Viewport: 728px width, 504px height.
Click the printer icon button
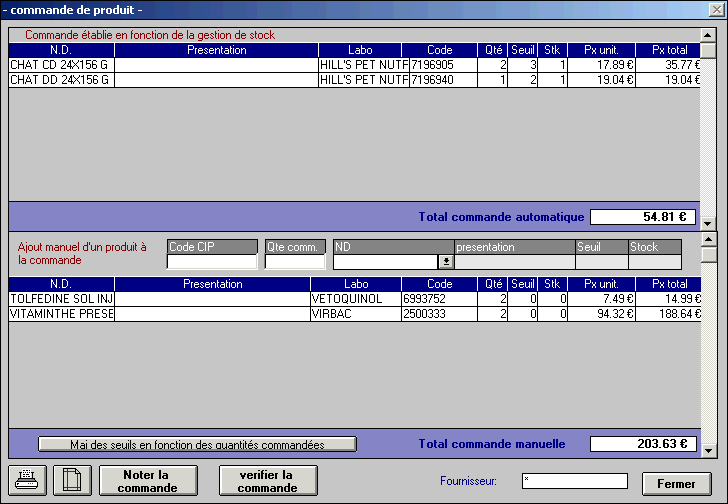(x=27, y=480)
